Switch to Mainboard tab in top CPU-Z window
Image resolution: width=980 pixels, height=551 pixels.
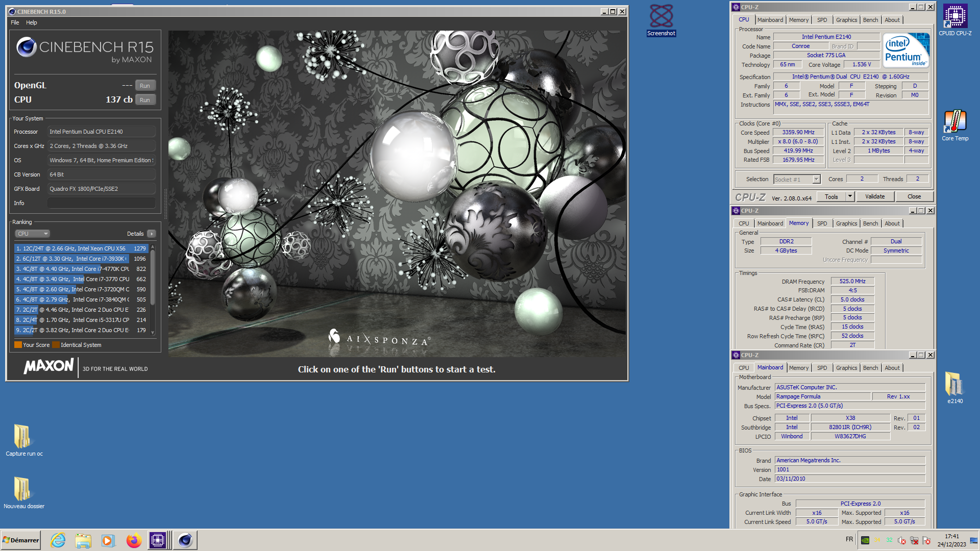tap(770, 20)
